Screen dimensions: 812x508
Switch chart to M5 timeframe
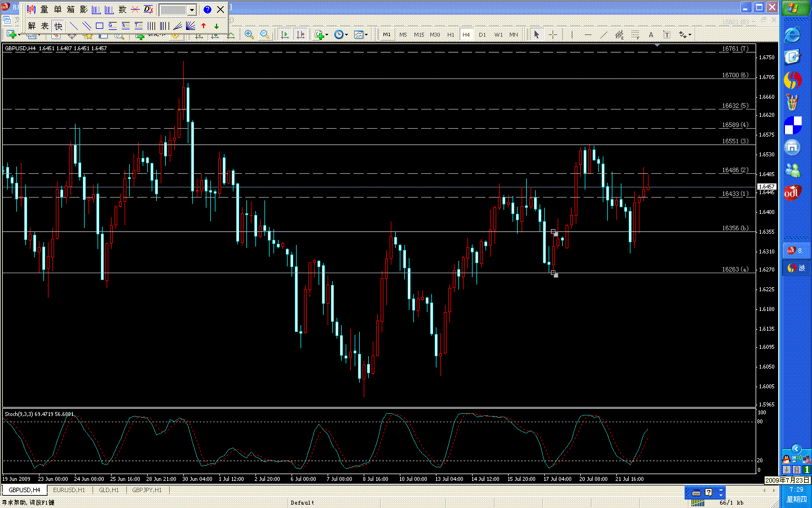click(403, 34)
